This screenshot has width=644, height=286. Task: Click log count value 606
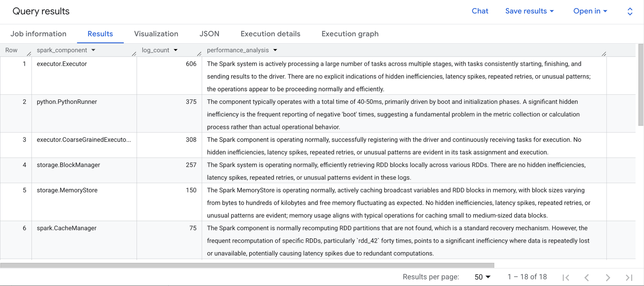(191, 64)
